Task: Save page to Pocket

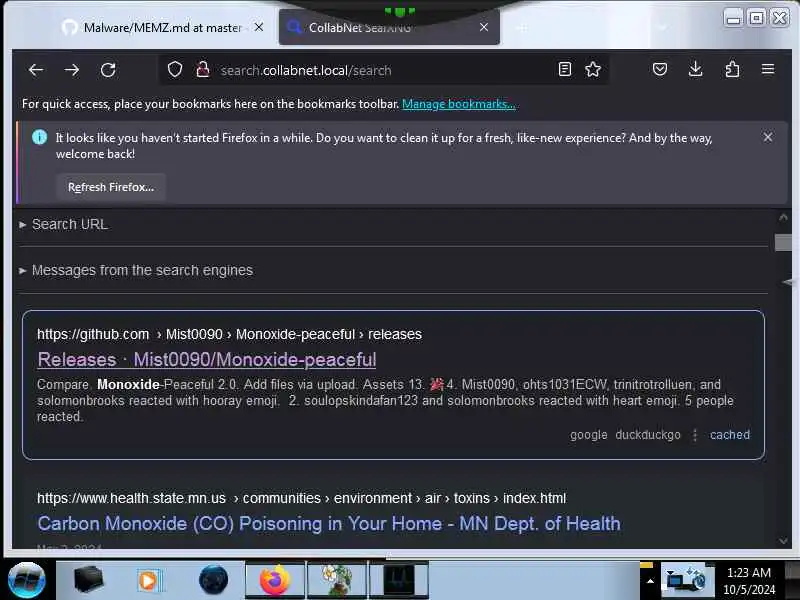Action: pos(660,69)
